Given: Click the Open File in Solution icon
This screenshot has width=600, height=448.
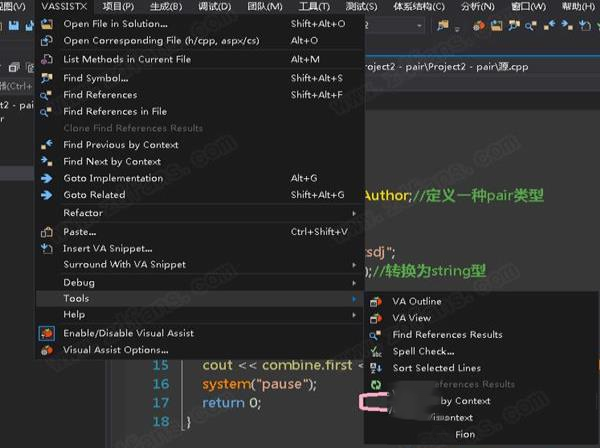Looking at the screenshot, I should point(46,24).
